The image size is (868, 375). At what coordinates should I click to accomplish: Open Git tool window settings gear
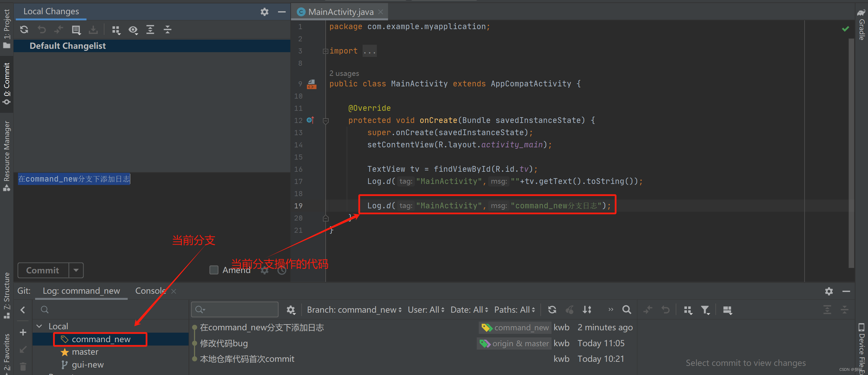click(x=829, y=291)
